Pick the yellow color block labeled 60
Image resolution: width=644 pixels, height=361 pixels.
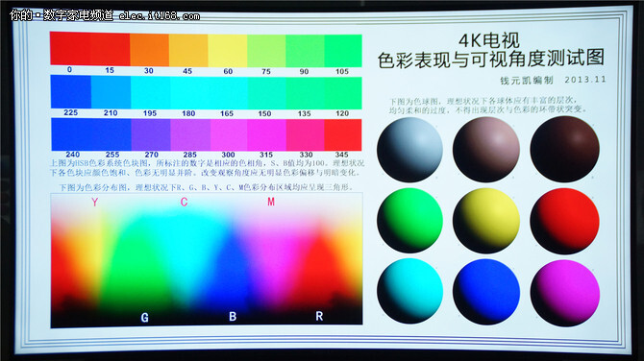(x=227, y=51)
